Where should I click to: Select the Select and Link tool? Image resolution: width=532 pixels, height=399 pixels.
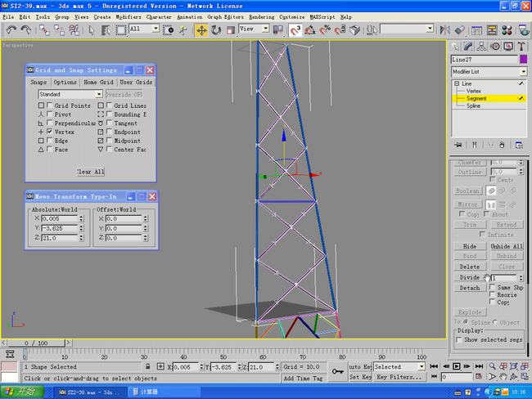(44, 30)
